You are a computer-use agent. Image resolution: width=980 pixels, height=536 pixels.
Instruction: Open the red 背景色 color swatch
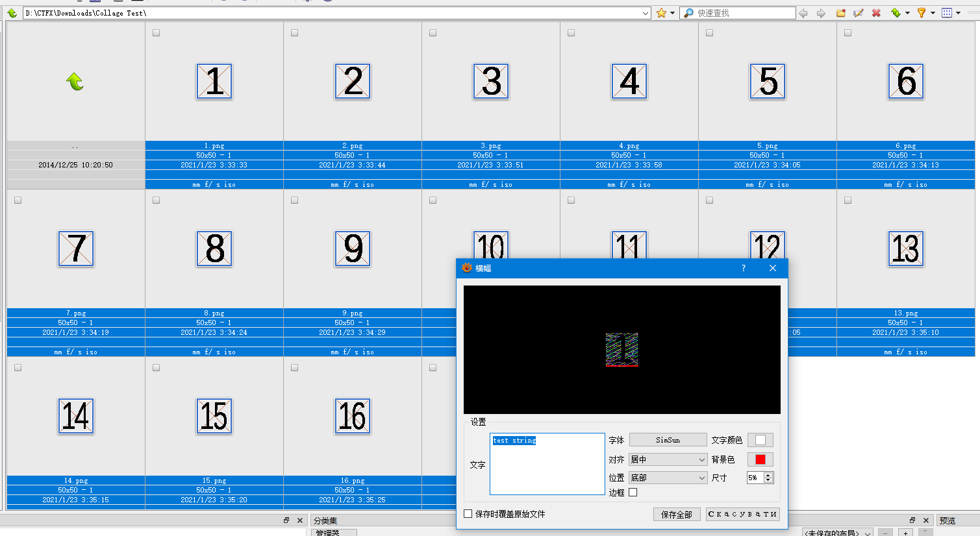[760, 459]
